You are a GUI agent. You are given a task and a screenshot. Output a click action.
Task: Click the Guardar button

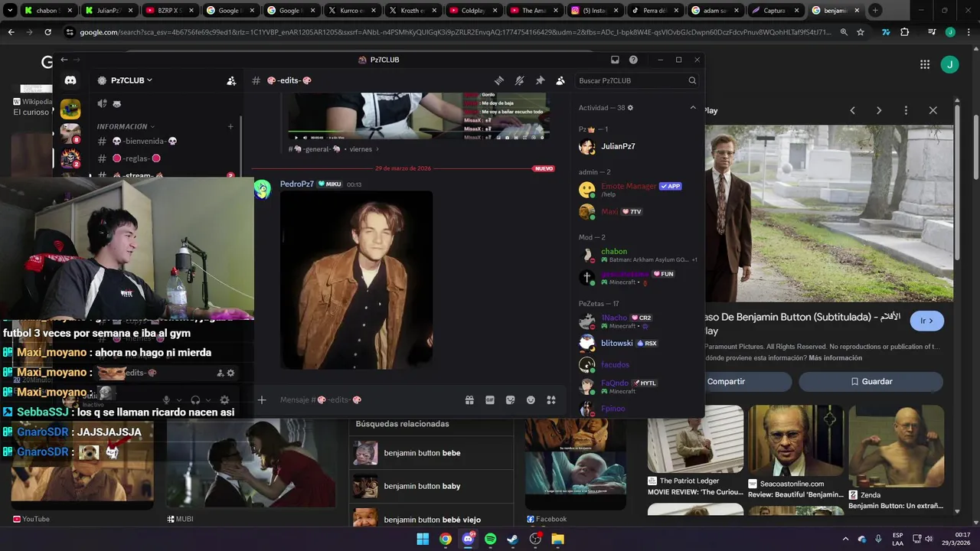click(x=871, y=381)
